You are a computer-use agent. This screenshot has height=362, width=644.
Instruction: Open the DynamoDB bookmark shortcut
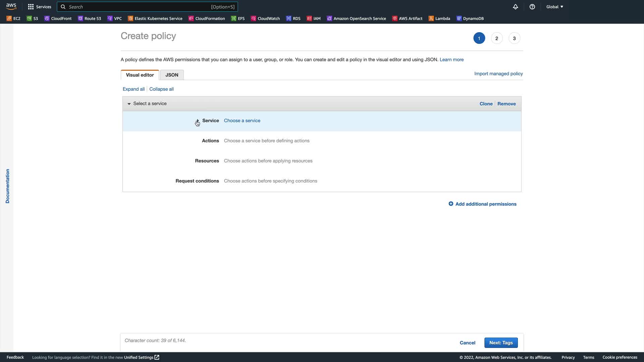point(470,18)
